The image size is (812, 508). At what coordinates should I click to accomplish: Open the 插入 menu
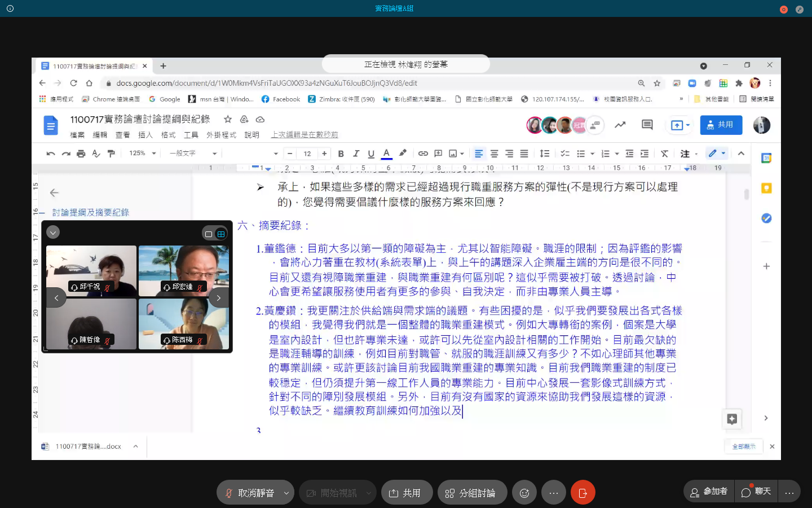tap(145, 135)
